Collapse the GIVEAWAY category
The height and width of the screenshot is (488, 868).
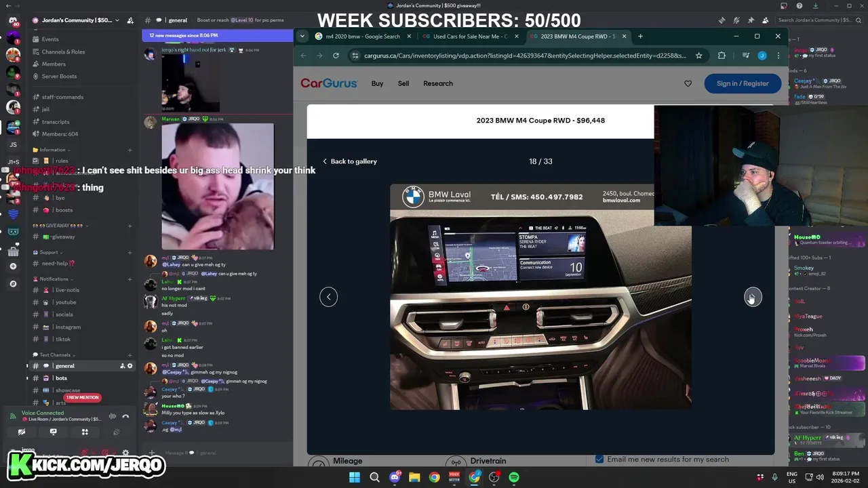click(60, 226)
